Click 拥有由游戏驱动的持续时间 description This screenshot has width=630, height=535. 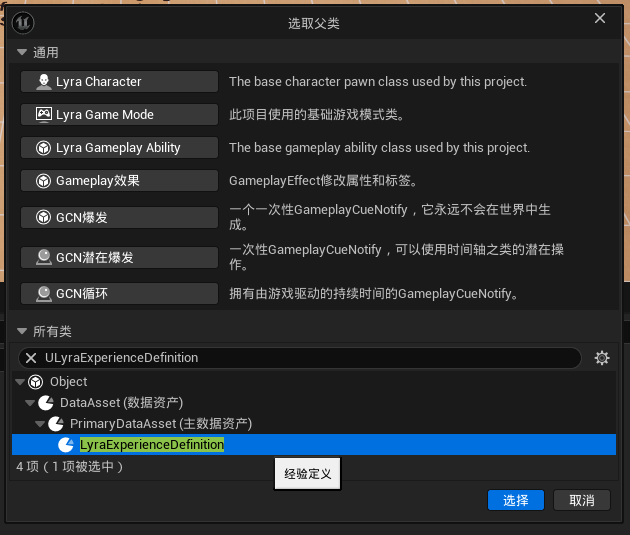374,294
